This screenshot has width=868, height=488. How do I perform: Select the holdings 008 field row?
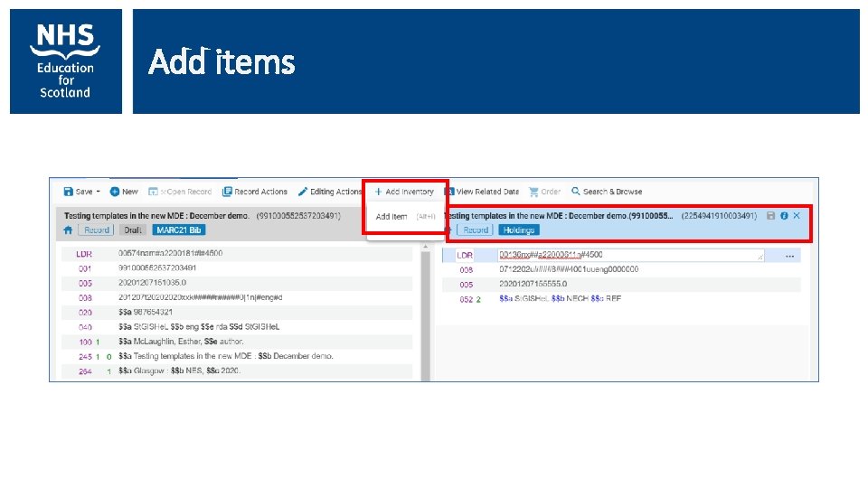[621, 269]
